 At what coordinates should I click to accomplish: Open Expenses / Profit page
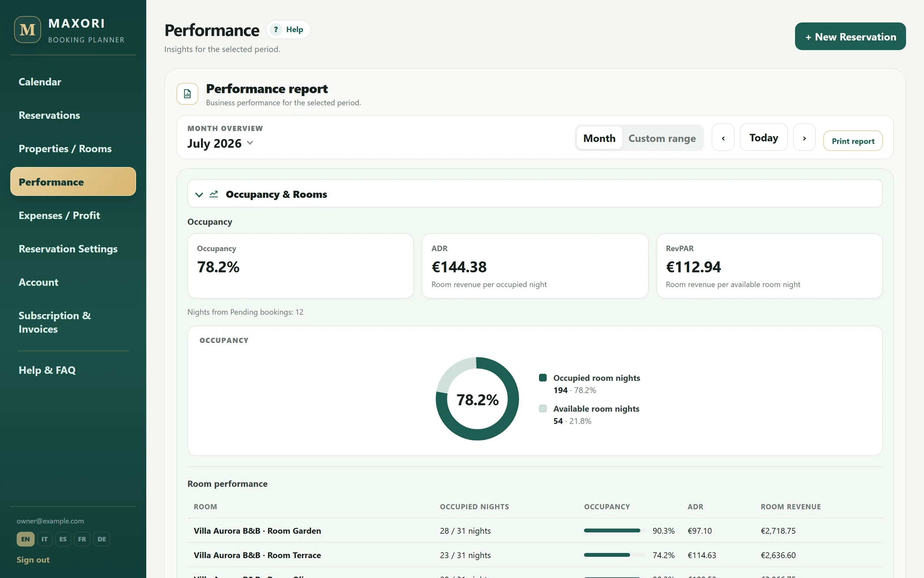73,215
